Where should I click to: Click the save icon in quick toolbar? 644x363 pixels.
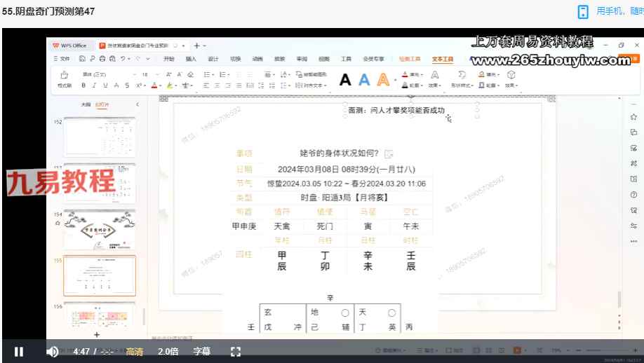(82, 59)
